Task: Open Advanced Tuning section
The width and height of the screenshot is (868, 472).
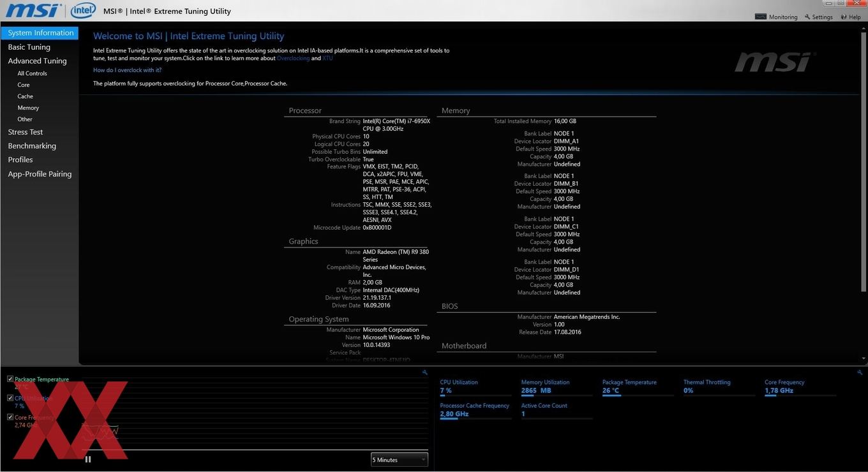Action: 37,61
